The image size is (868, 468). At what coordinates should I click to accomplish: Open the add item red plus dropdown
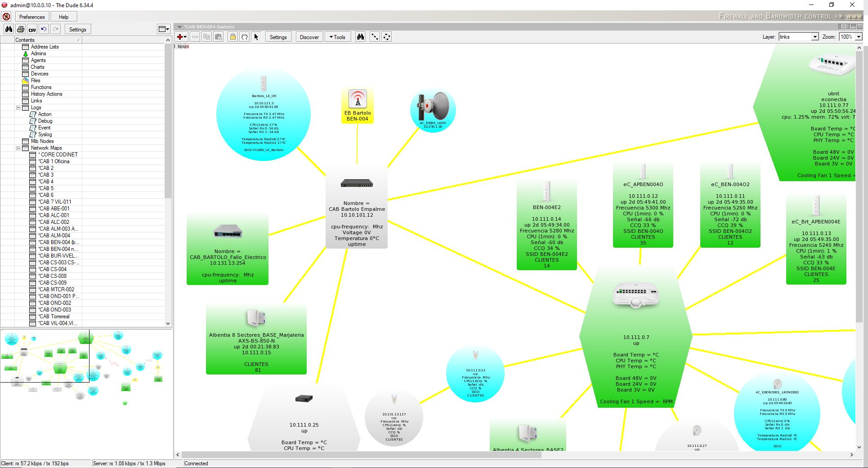pos(182,37)
